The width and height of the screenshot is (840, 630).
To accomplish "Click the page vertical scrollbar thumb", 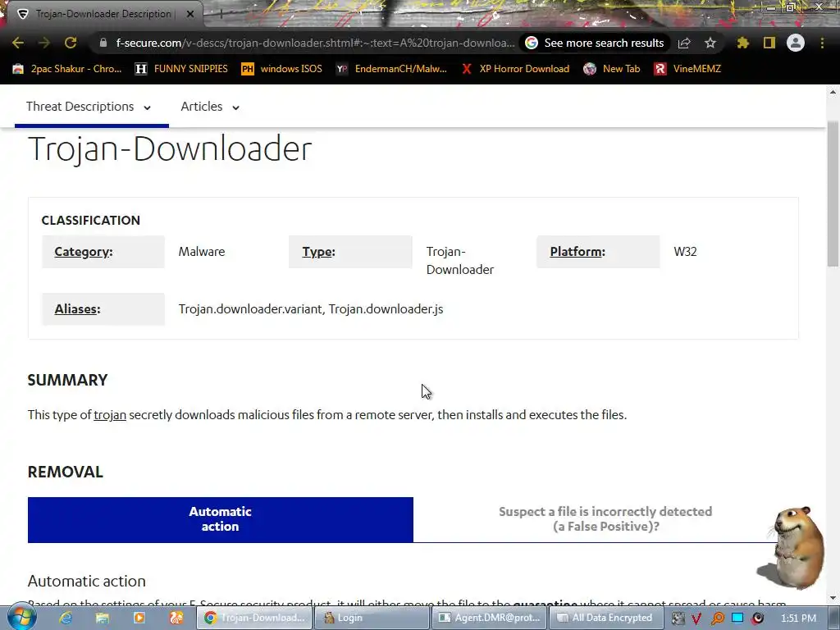I will [833, 194].
